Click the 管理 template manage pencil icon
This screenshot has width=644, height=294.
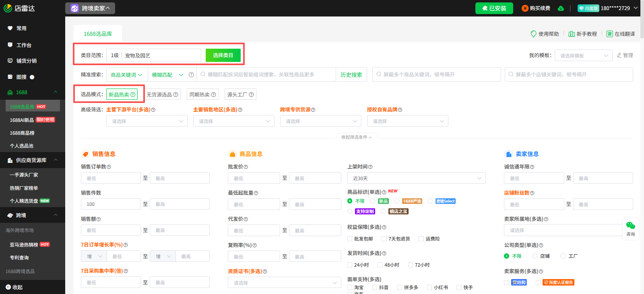(x=619, y=56)
